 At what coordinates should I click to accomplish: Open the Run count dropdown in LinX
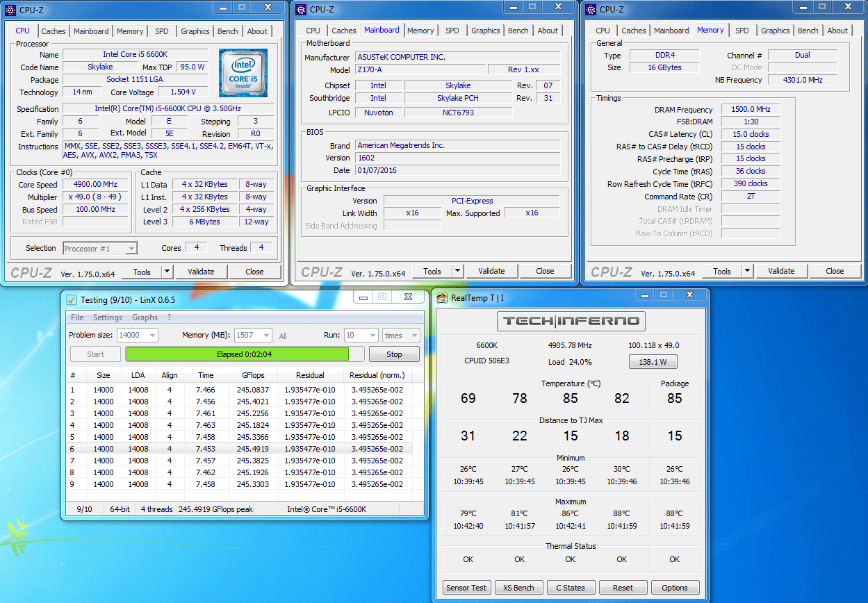(x=372, y=335)
